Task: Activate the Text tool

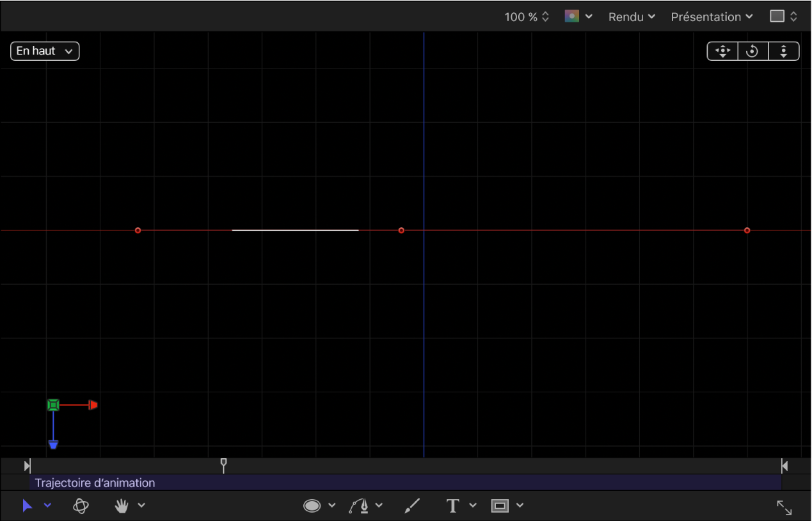Action: tap(453, 506)
